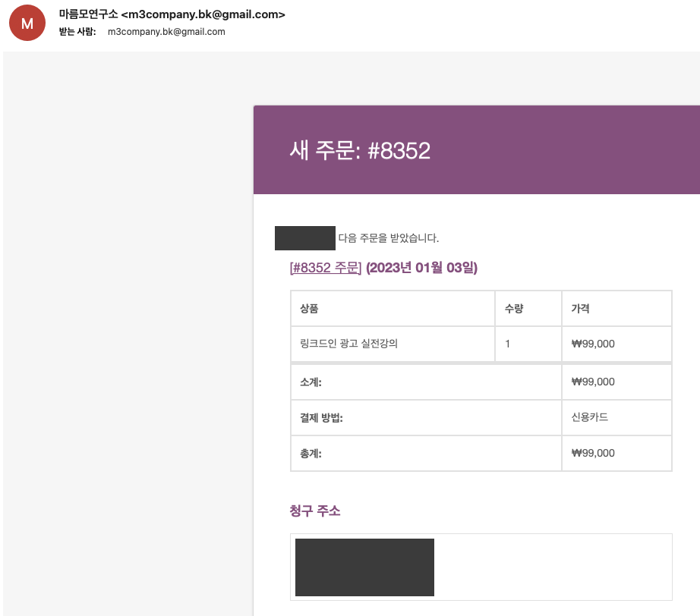The width and height of the screenshot is (700, 616).
Task: Click the 가격 table header cell
Action: pos(579,308)
